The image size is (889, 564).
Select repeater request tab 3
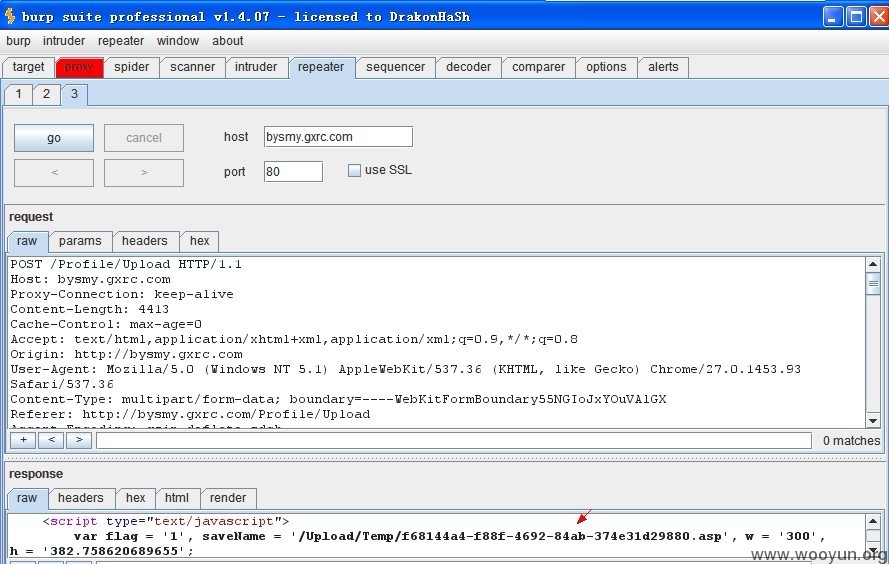[74, 94]
